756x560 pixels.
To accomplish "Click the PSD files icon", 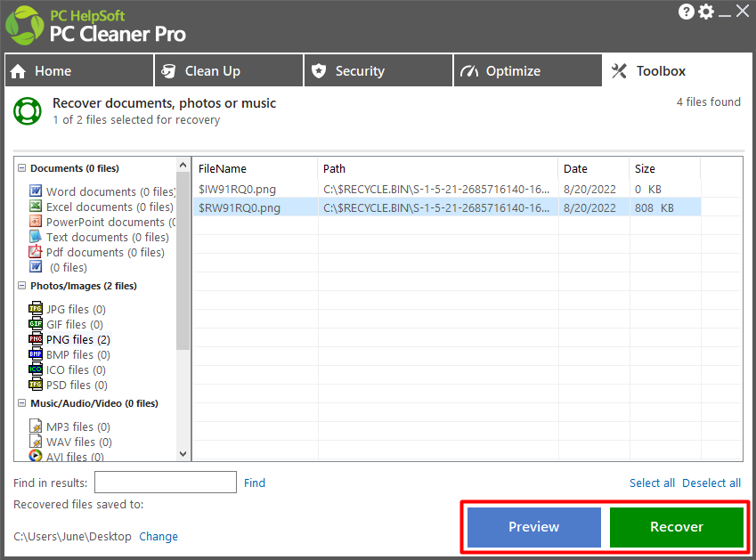I will 36,385.
